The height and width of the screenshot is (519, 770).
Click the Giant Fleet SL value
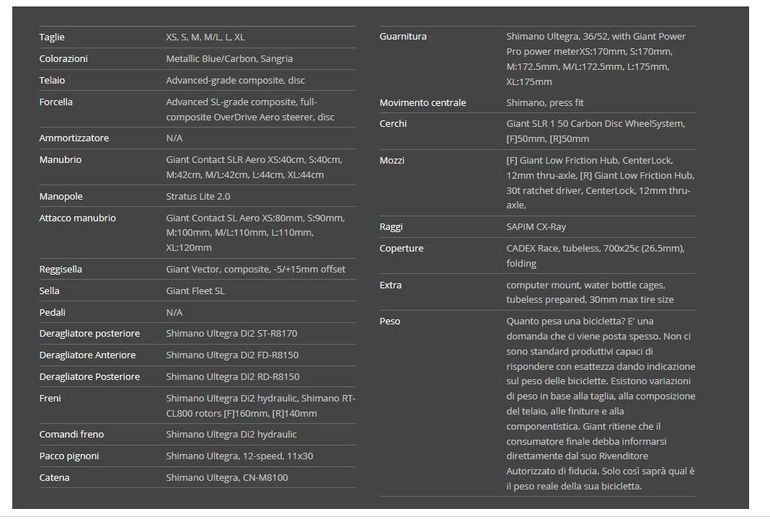(x=195, y=291)
